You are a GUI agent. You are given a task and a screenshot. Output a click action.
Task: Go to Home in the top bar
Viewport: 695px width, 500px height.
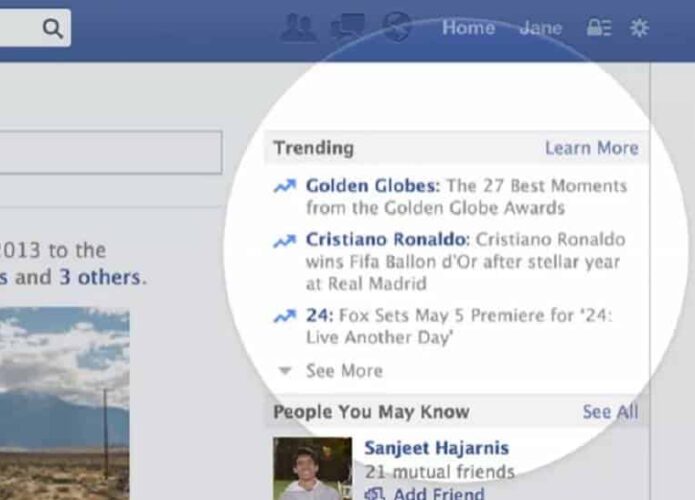(x=469, y=28)
